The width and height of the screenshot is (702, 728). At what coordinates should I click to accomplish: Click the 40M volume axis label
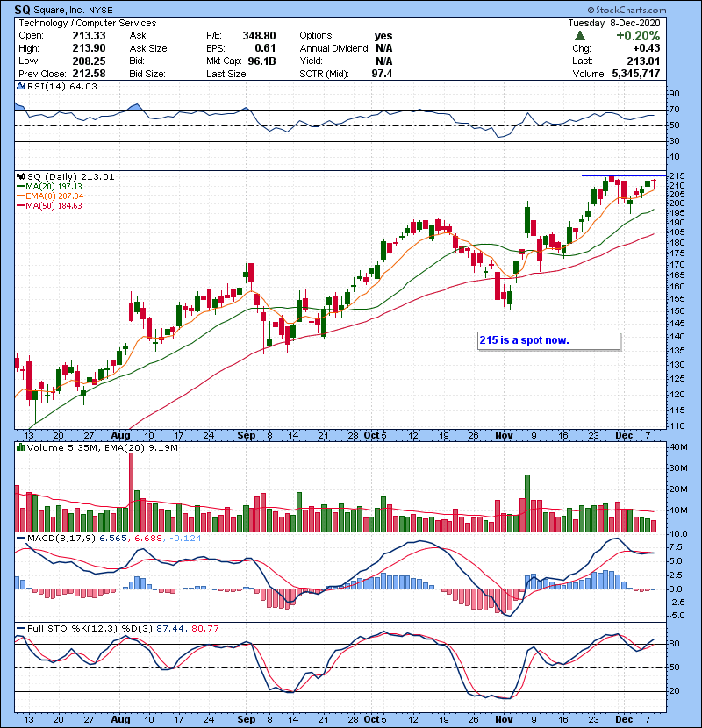[x=678, y=447]
